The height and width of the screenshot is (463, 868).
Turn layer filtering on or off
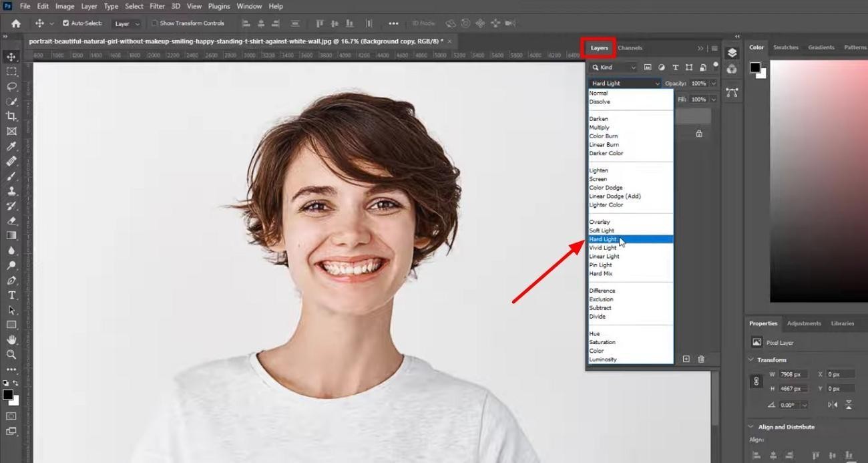[x=716, y=65]
